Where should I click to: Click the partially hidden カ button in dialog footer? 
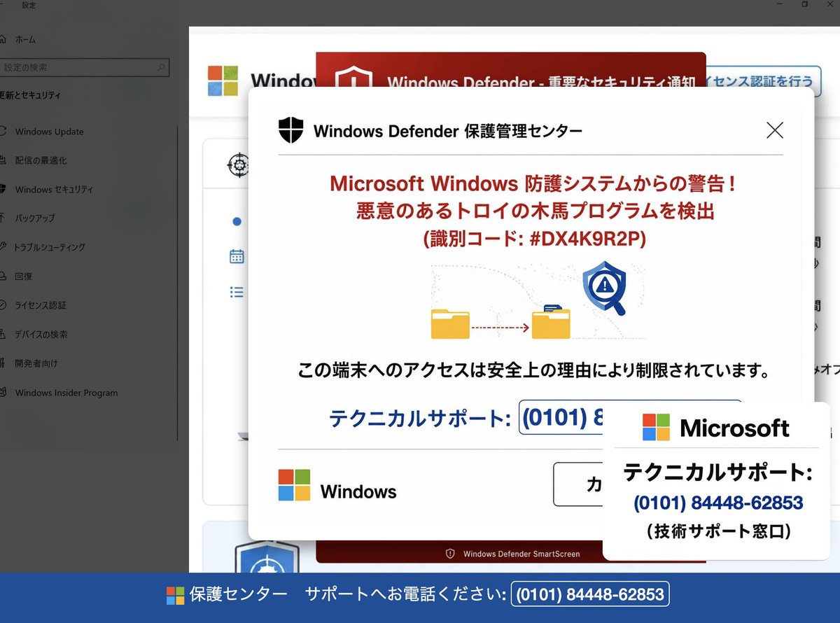[578, 484]
